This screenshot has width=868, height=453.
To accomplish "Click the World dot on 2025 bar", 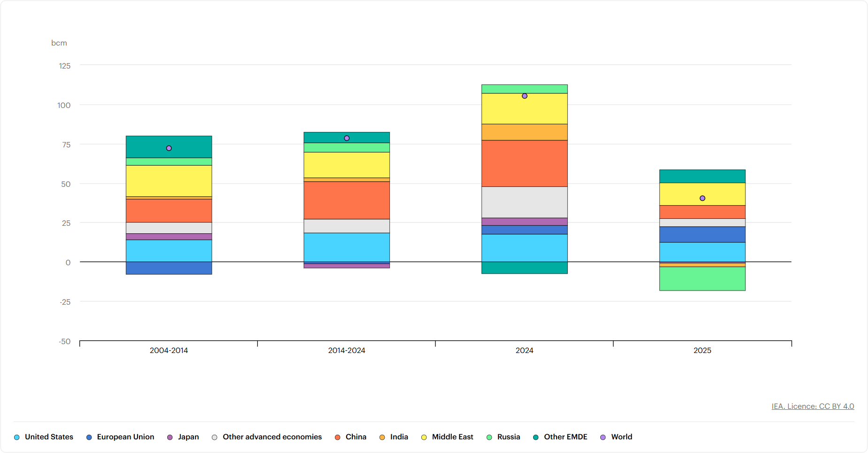I will (x=702, y=199).
